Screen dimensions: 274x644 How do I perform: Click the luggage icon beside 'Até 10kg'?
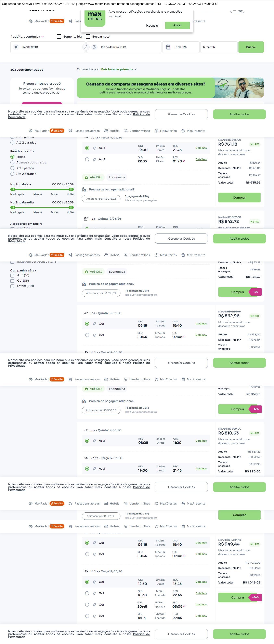pos(86,177)
